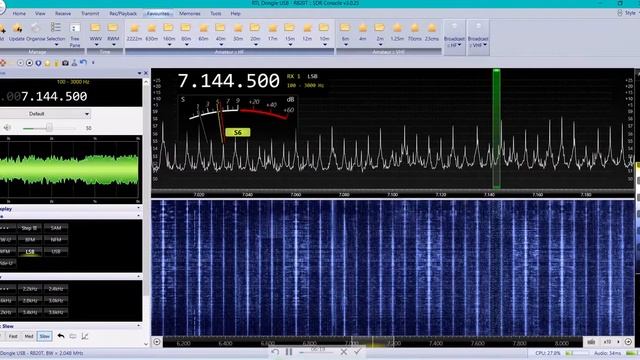
Task: Expand the 80m band dropdown
Action: (x=186, y=44)
